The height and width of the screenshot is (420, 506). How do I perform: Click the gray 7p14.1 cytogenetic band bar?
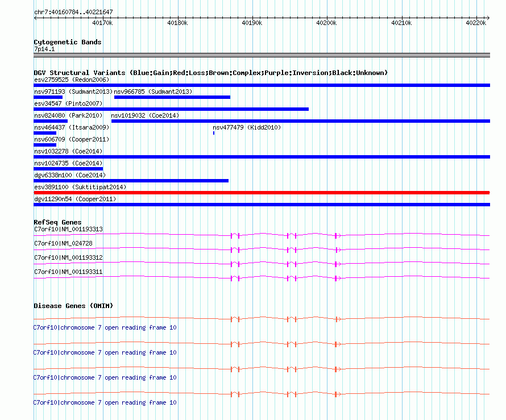262,55
